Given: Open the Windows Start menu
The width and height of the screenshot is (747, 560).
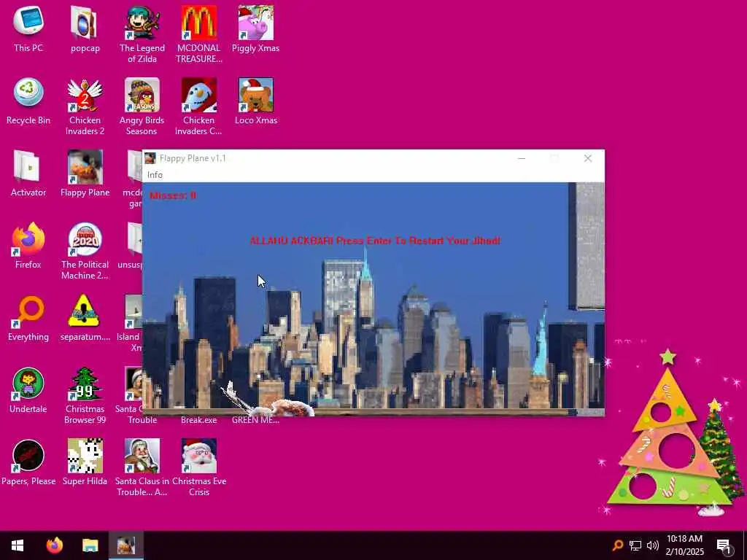Looking at the screenshot, I should point(18,545).
